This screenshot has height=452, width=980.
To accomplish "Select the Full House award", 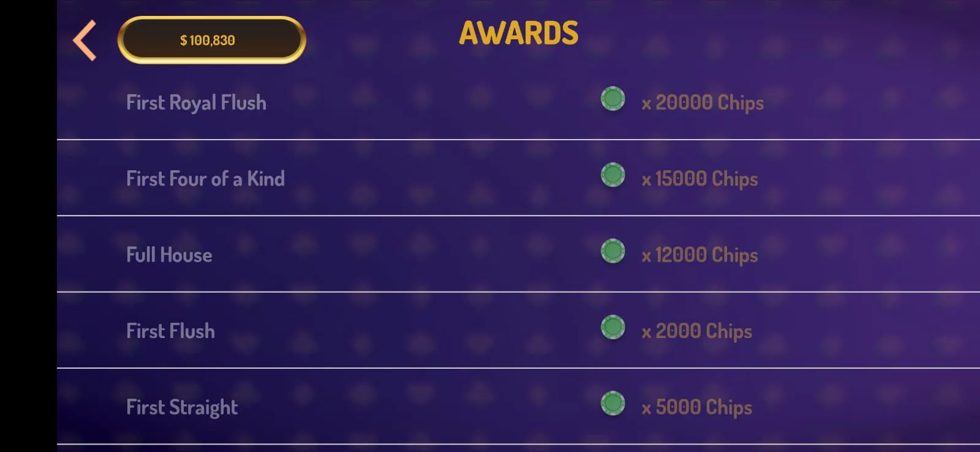I will 518,254.
